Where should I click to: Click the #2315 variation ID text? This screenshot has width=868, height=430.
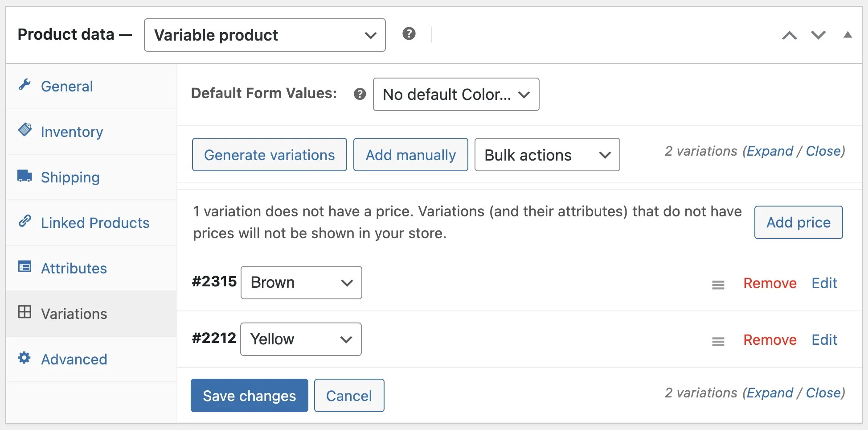(214, 281)
